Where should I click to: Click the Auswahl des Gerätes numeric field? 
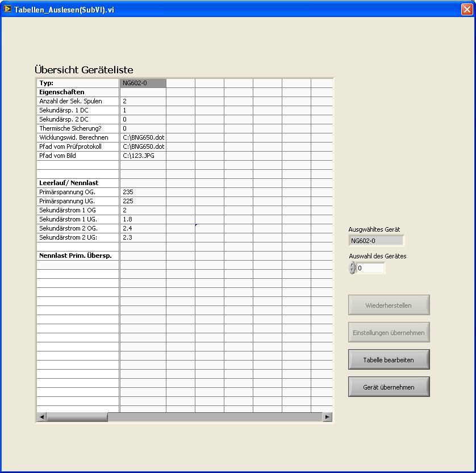(371, 268)
